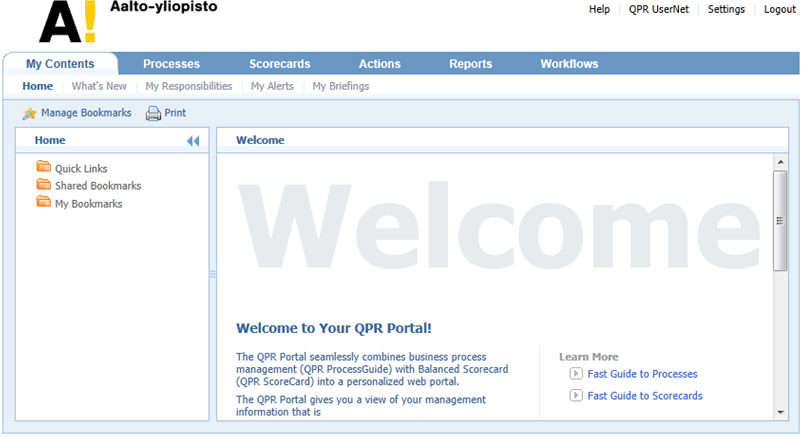Screen dimensions: 802x437
Task: Select My Bookmarks tree item text
Action: point(88,204)
